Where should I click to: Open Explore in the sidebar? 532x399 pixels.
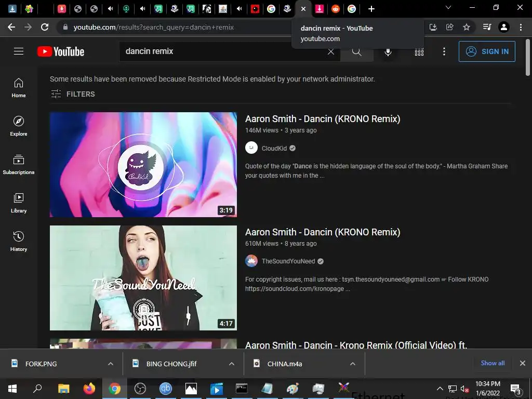click(19, 126)
